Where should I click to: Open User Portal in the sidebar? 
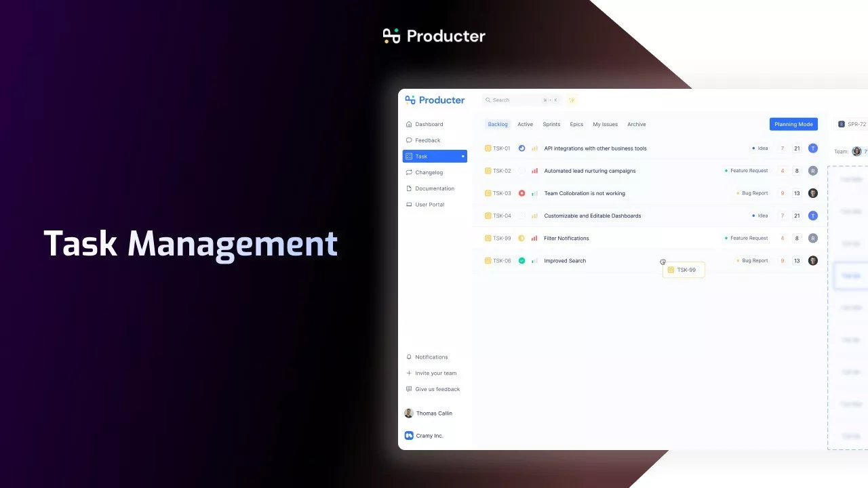point(429,205)
